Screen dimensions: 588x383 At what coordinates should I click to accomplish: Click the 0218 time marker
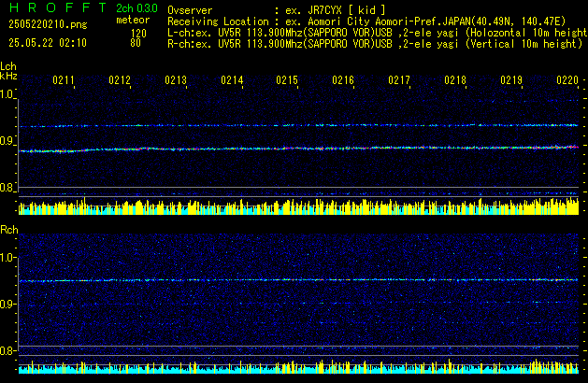455,80
